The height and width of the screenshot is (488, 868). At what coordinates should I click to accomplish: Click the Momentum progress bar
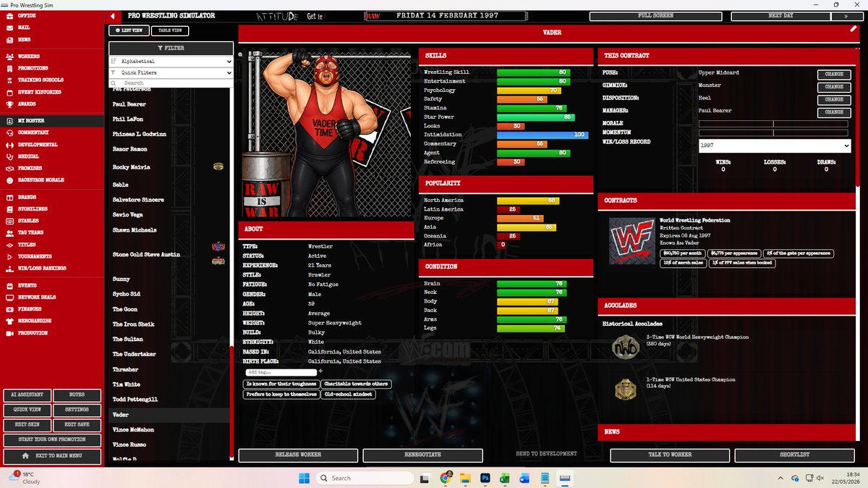pyautogui.click(x=774, y=133)
